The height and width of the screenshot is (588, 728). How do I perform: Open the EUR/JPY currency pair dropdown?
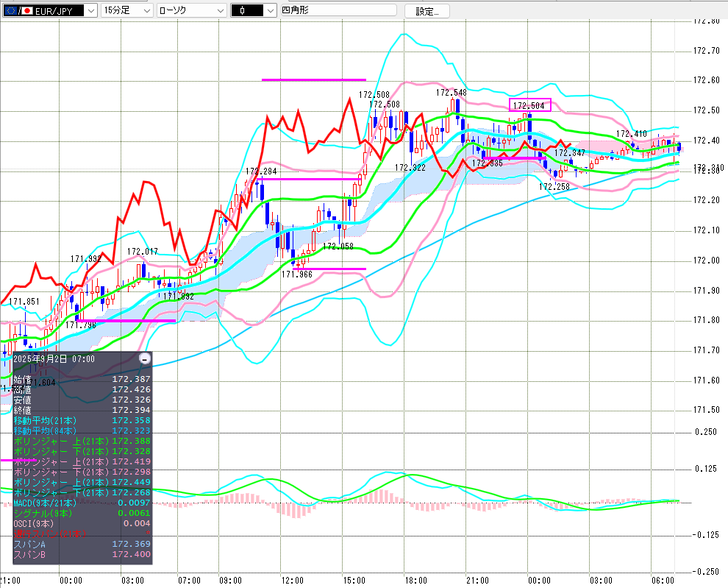click(50, 10)
